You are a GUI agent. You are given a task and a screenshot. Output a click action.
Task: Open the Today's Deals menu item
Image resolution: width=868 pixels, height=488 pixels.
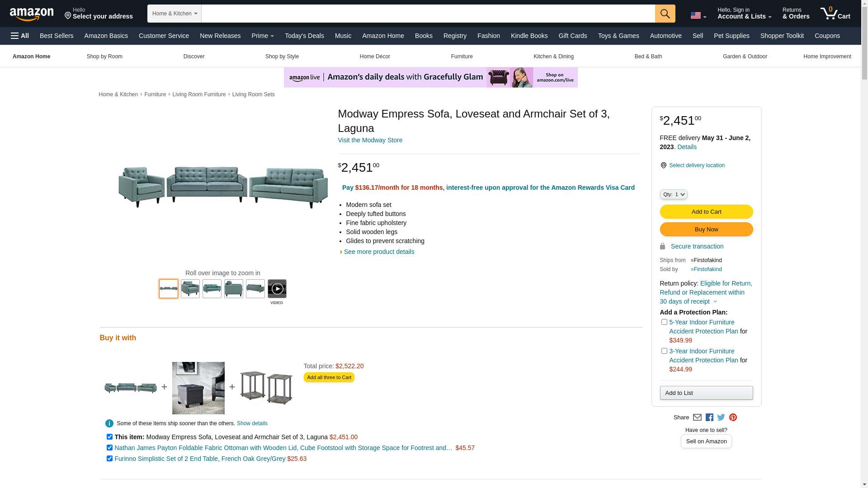(x=304, y=36)
